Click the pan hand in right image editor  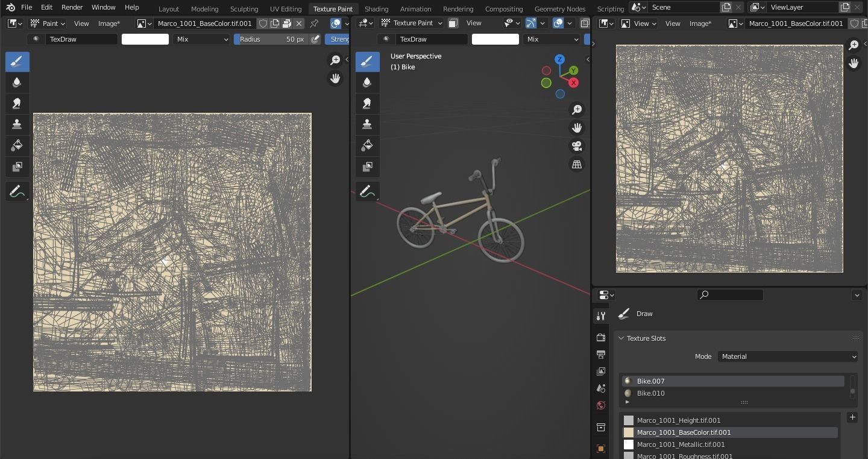[x=854, y=63]
